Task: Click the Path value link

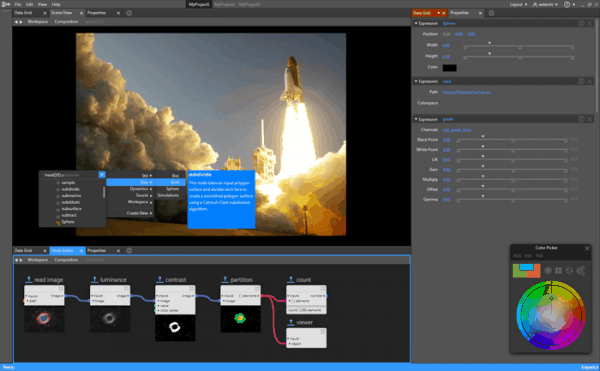Action: (466, 92)
